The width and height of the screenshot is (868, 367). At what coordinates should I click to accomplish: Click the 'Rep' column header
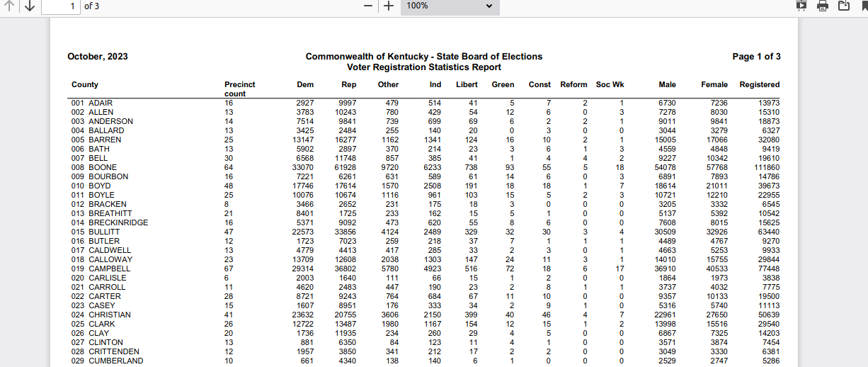click(349, 84)
